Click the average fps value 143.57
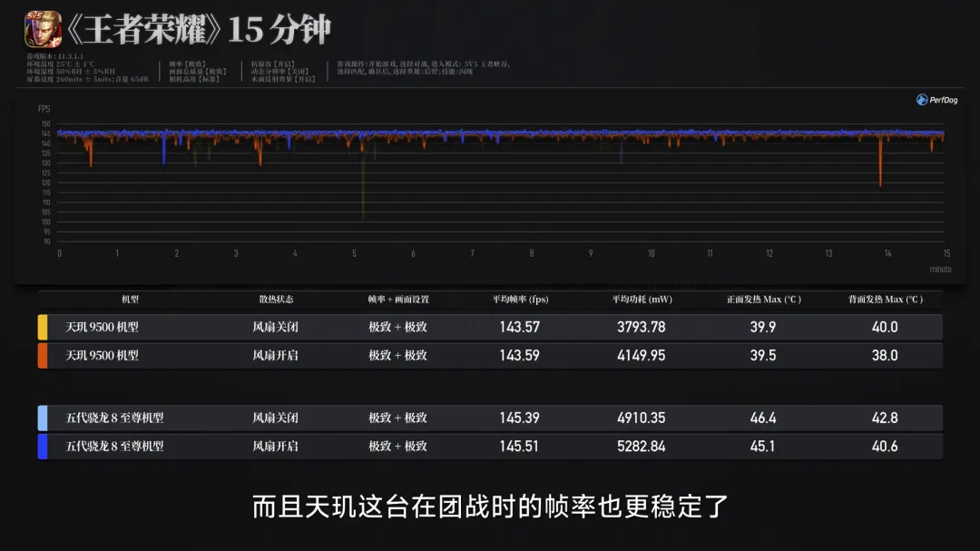Viewport: 980px width, 551px height. pos(519,327)
